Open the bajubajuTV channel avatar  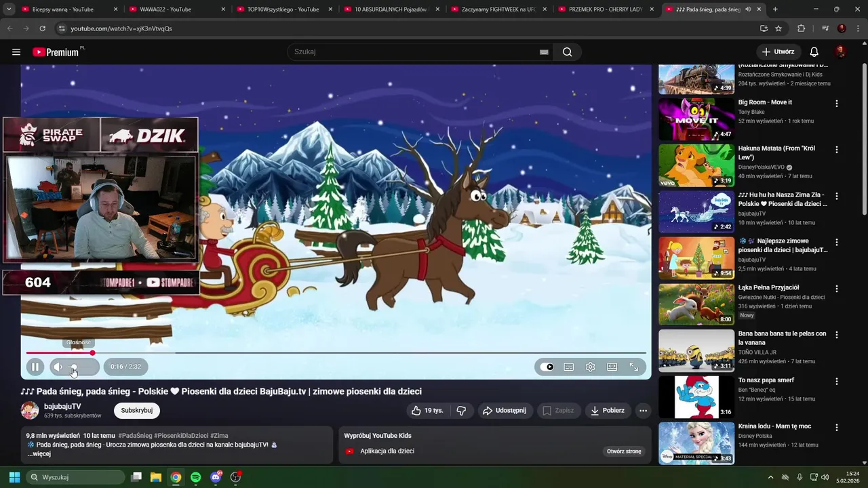(x=30, y=410)
